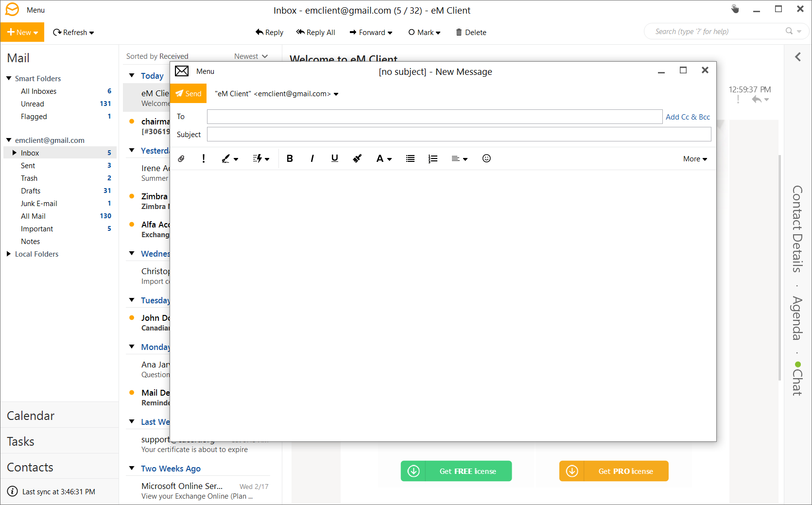The image size is (812, 505).
Task: Open the signature pen dropdown
Action: pyautogui.click(x=230, y=158)
